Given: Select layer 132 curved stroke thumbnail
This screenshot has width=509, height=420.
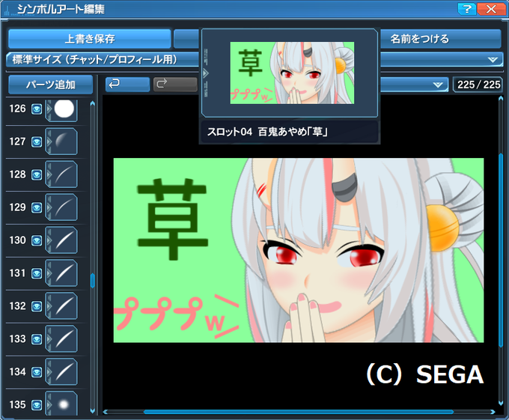Looking at the screenshot, I should coord(61,306).
